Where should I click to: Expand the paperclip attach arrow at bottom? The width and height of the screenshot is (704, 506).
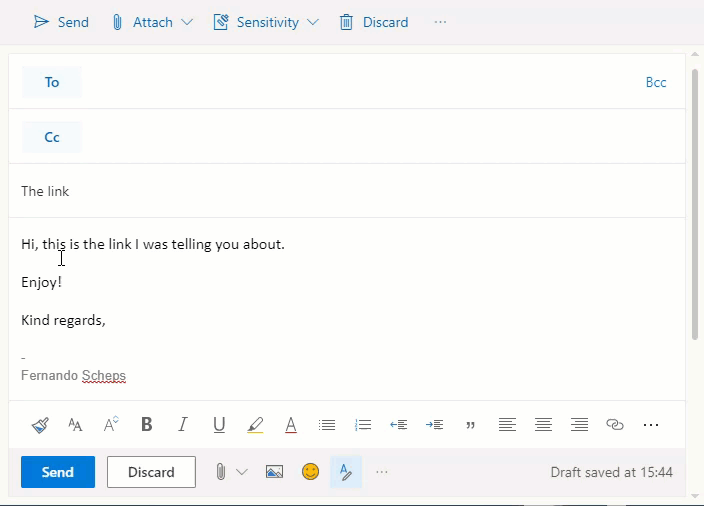[241, 472]
